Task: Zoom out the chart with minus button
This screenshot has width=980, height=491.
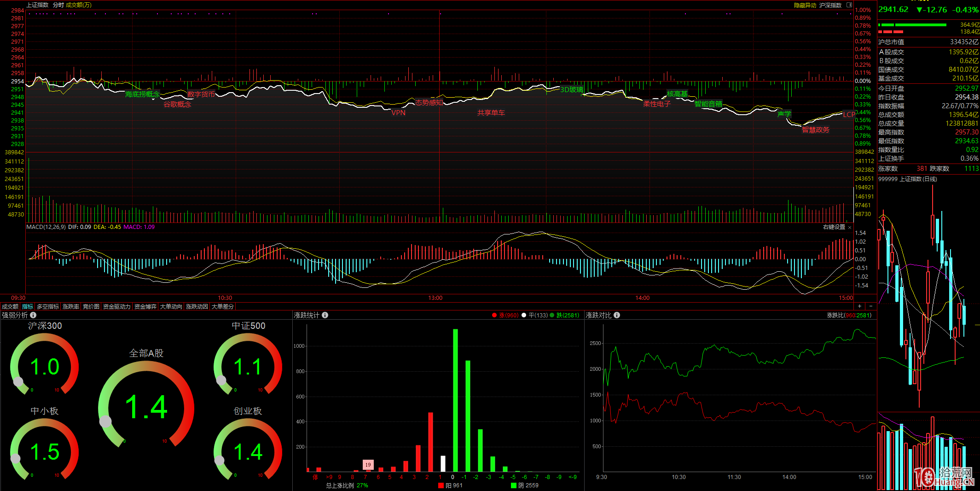Action: pyautogui.click(x=871, y=306)
